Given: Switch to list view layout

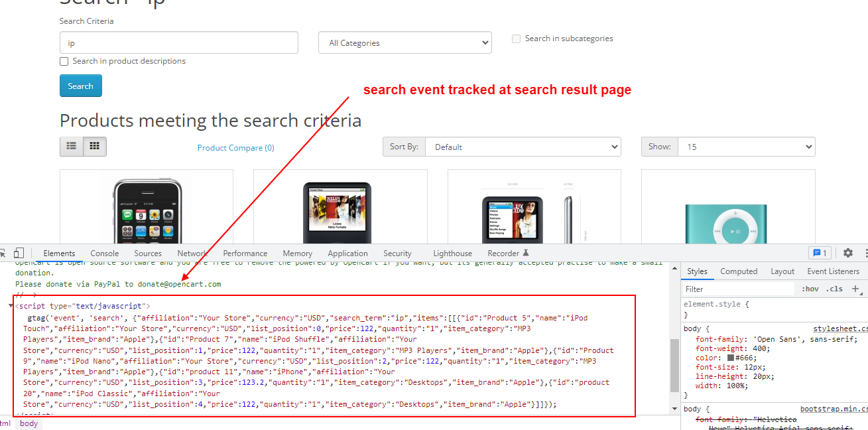Looking at the screenshot, I should click(x=72, y=146).
